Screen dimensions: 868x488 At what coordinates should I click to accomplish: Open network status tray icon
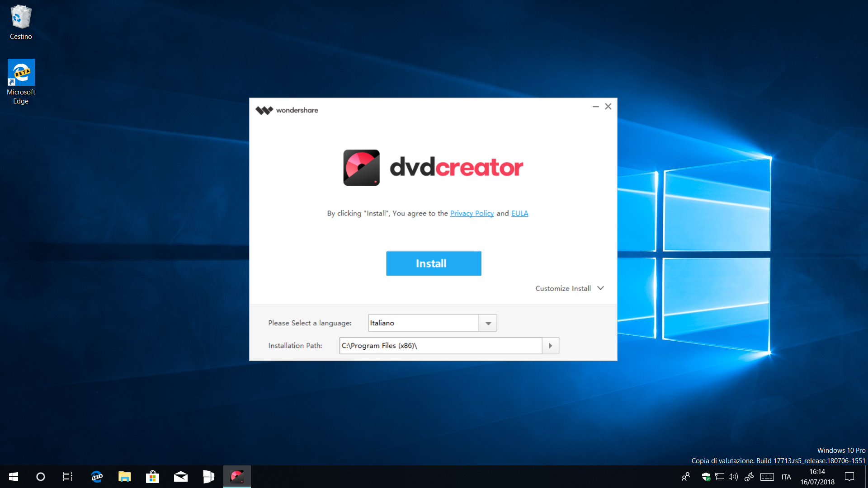click(720, 477)
